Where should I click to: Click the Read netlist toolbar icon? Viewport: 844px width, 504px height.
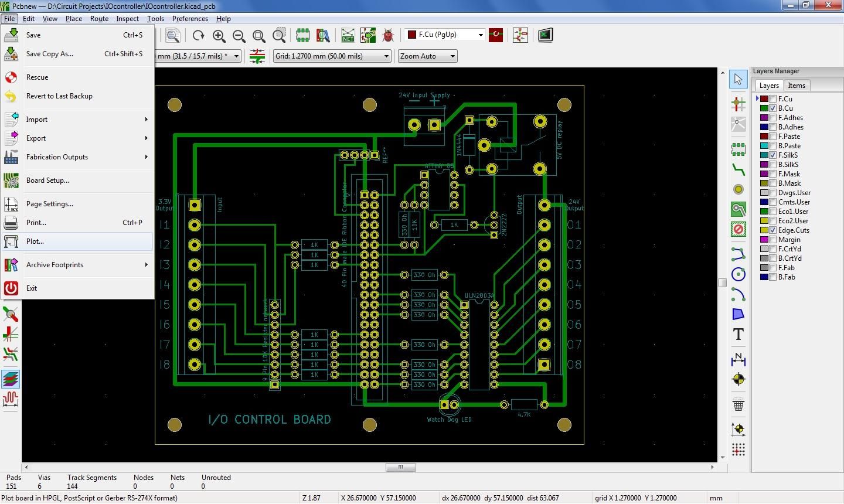tap(348, 35)
